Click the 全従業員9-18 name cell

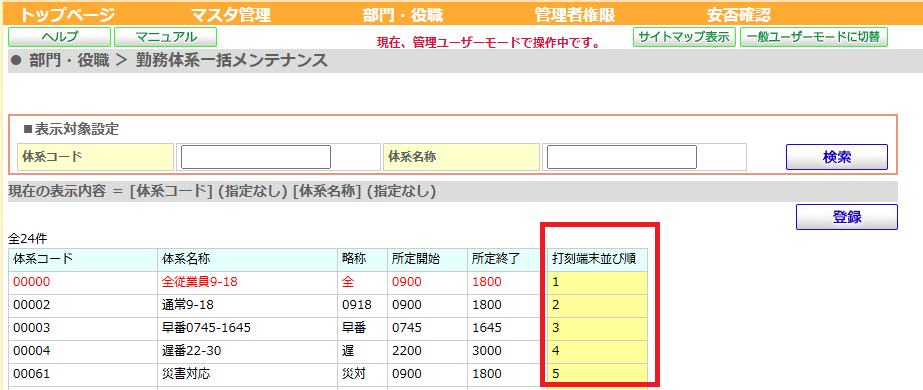(x=247, y=282)
